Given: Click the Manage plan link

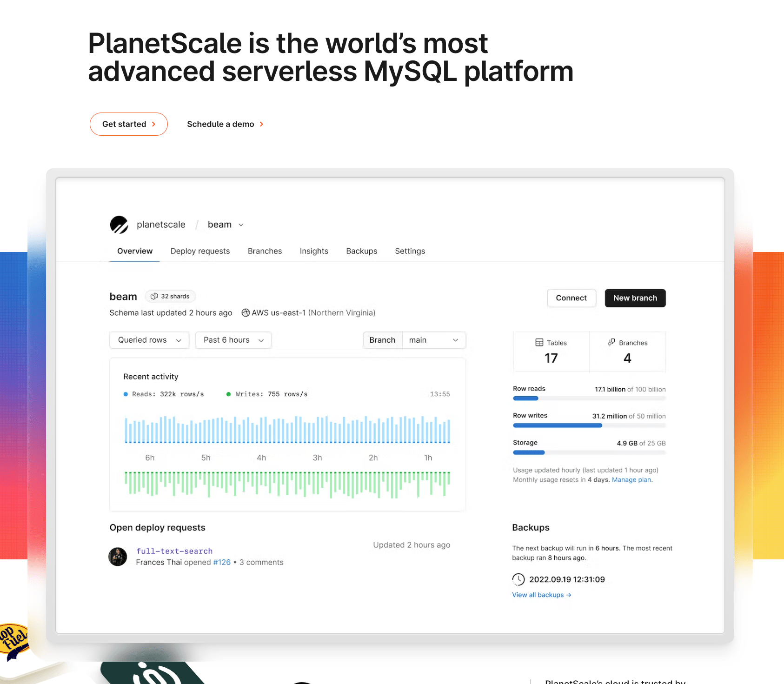Looking at the screenshot, I should coord(631,479).
